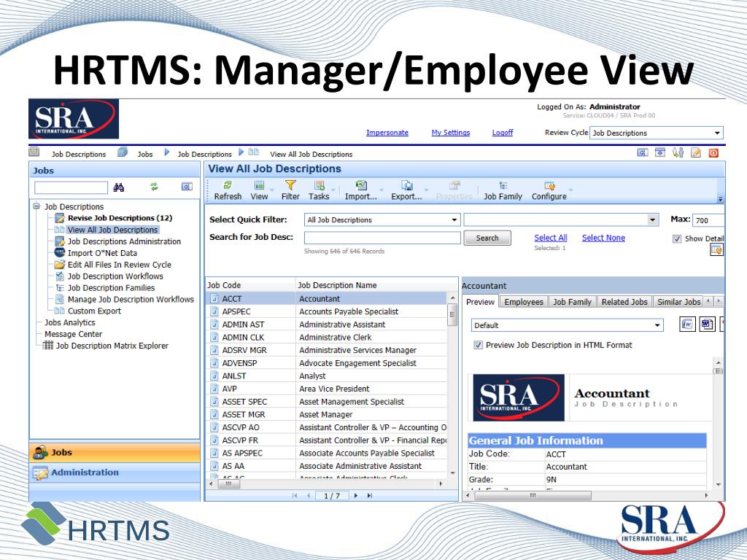Open the All Job Descriptions quick filter dropdown
Viewport: 747px width, 560px height.
[x=382, y=219]
